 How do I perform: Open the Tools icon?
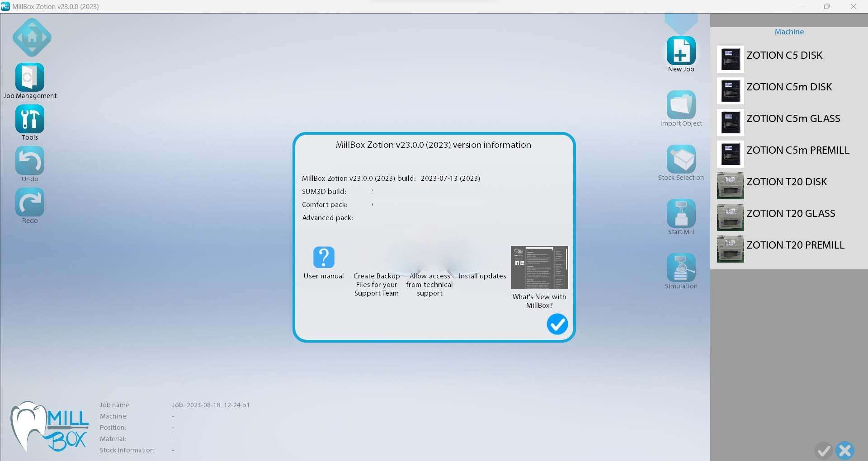(x=30, y=119)
